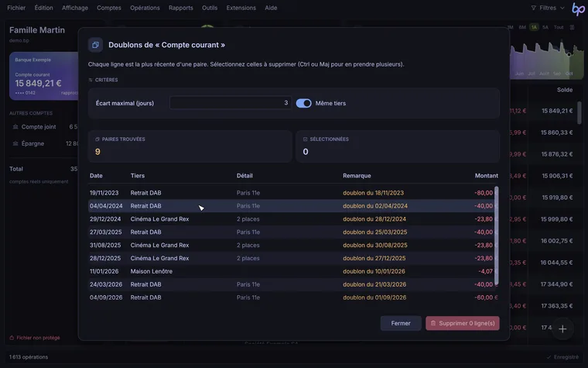Click the -60,00 € amount cell
The width and height of the screenshot is (588, 368).
[486, 297]
